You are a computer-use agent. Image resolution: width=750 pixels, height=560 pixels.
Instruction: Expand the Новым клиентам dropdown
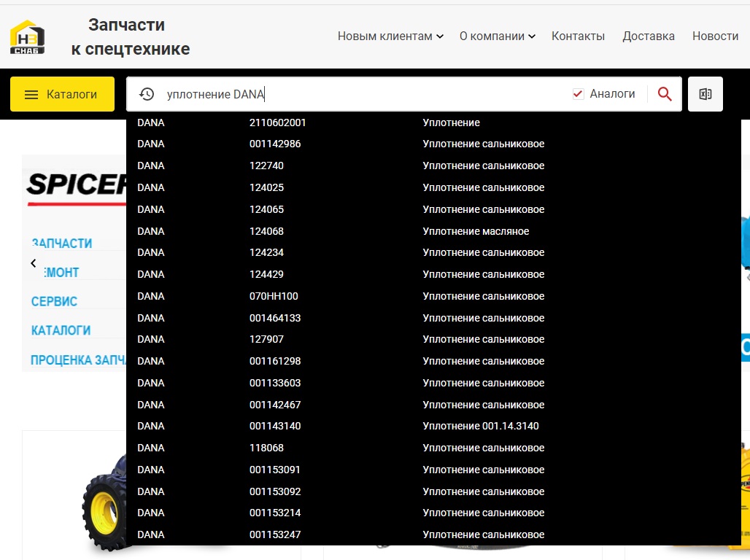click(390, 36)
